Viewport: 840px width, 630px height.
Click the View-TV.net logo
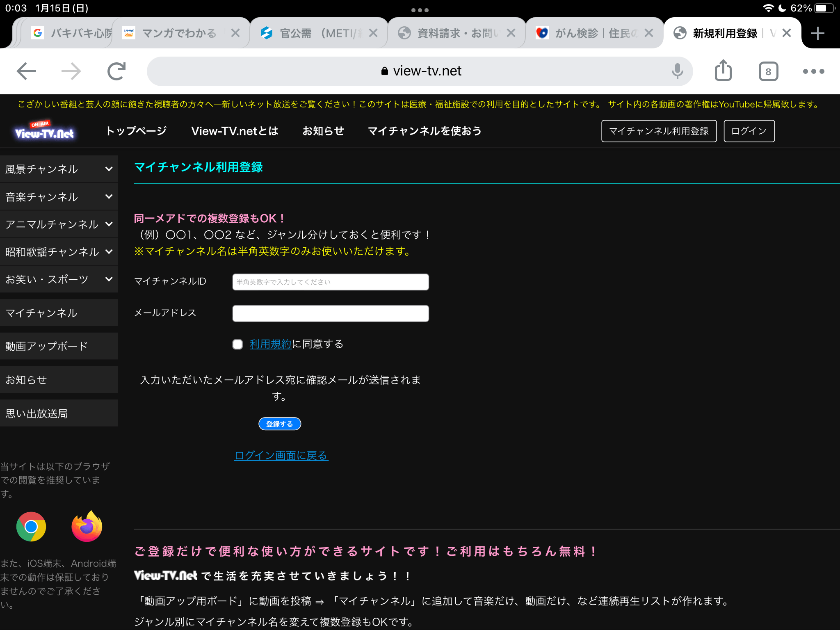(44, 131)
